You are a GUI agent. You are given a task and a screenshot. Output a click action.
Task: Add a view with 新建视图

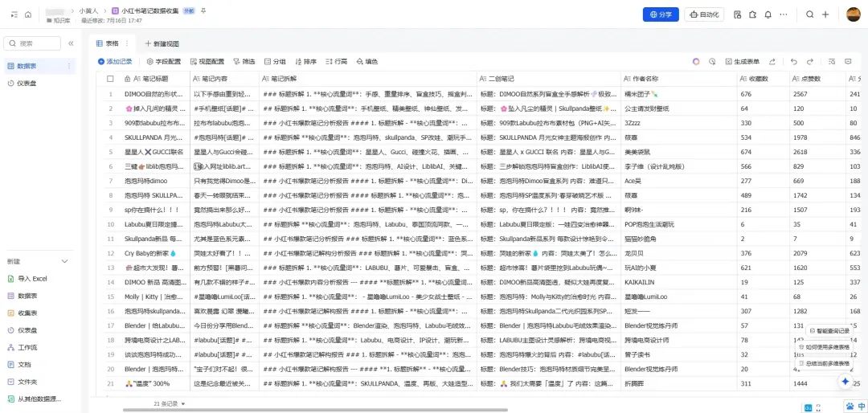point(162,43)
